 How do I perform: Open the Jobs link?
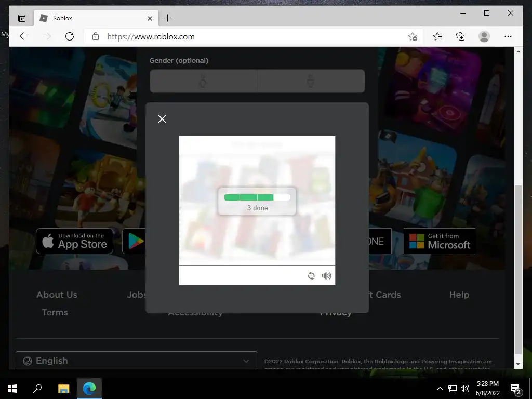[x=137, y=295]
